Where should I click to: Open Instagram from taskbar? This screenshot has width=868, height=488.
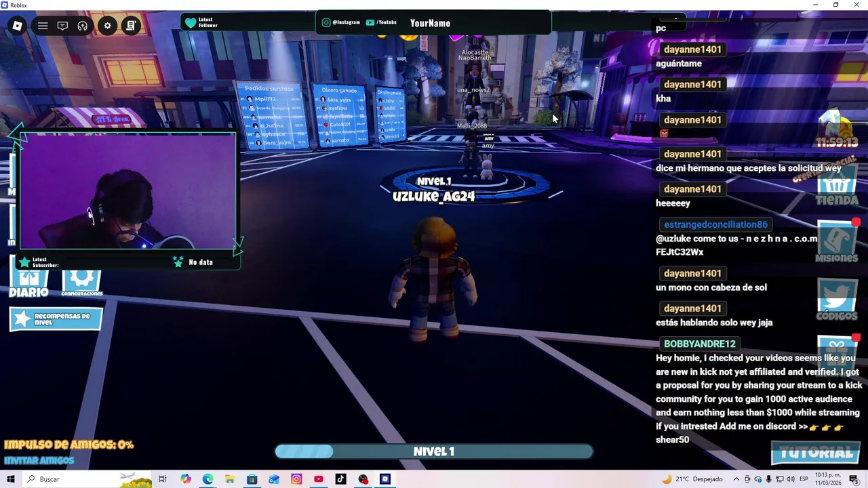click(296, 479)
